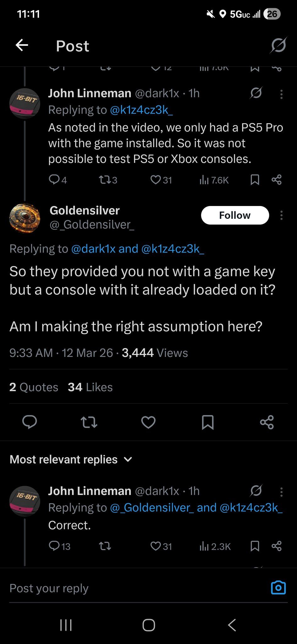Image resolution: width=297 pixels, height=644 pixels.
Task: Open view analytics on the Correct. reply
Action: click(x=215, y=547)
